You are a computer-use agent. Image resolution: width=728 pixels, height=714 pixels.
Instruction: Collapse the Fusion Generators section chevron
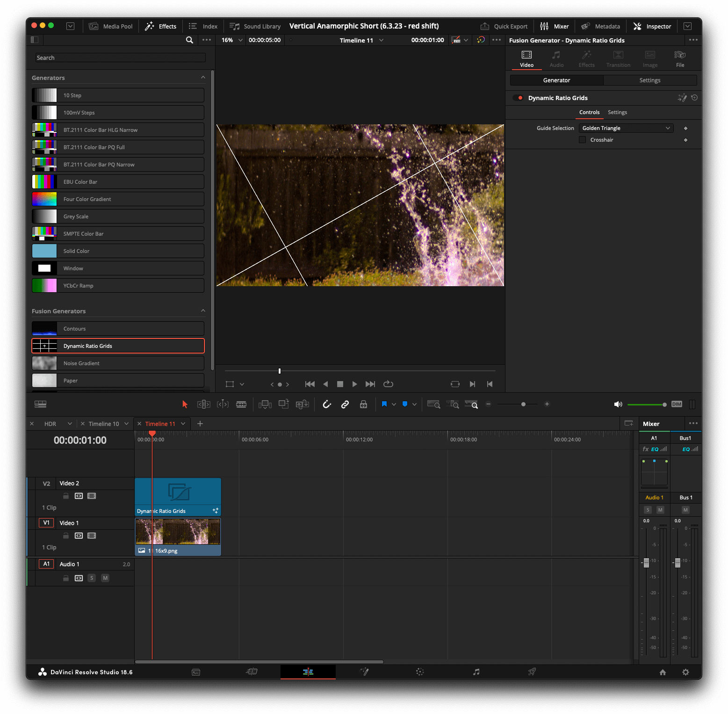pos(203,311)
